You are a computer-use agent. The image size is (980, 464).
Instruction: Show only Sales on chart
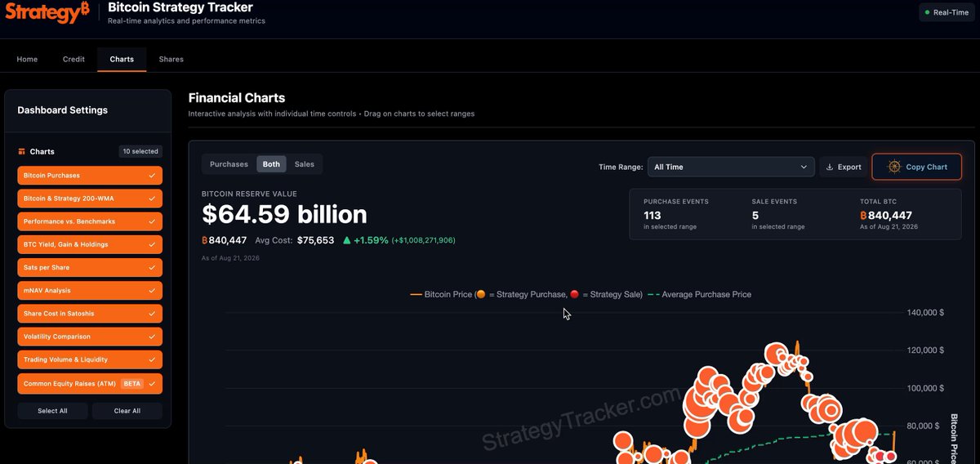coord(305,164)
